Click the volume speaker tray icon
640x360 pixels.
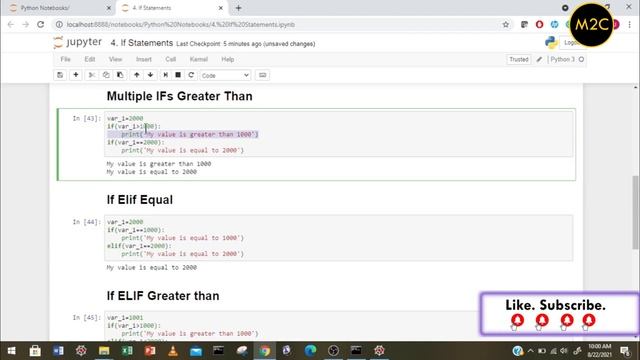pos(564,351)
